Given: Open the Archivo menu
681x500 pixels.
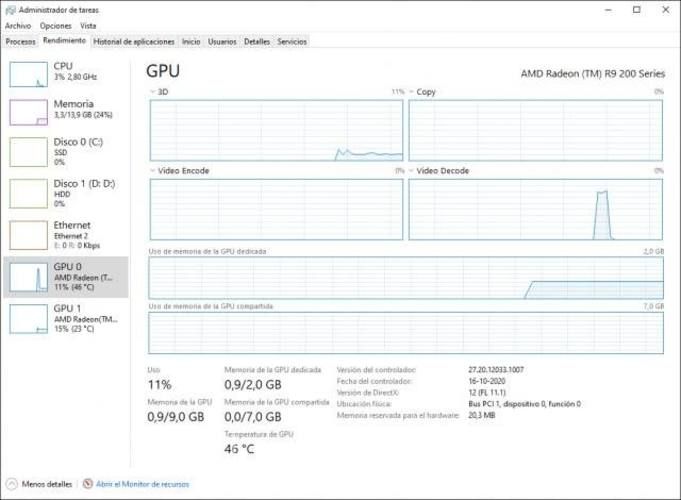Looking at the screenshot, I should 18,26.
